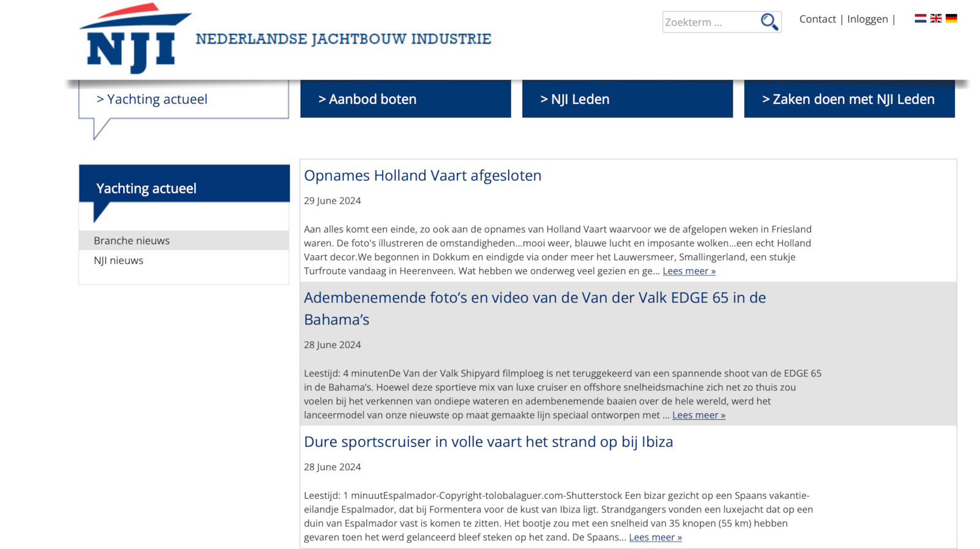Image resolution: width=980 pixels, height=549 pixels.
Task: Open the Van der Valk EDGE 65 article
Action: click(534, 298)
